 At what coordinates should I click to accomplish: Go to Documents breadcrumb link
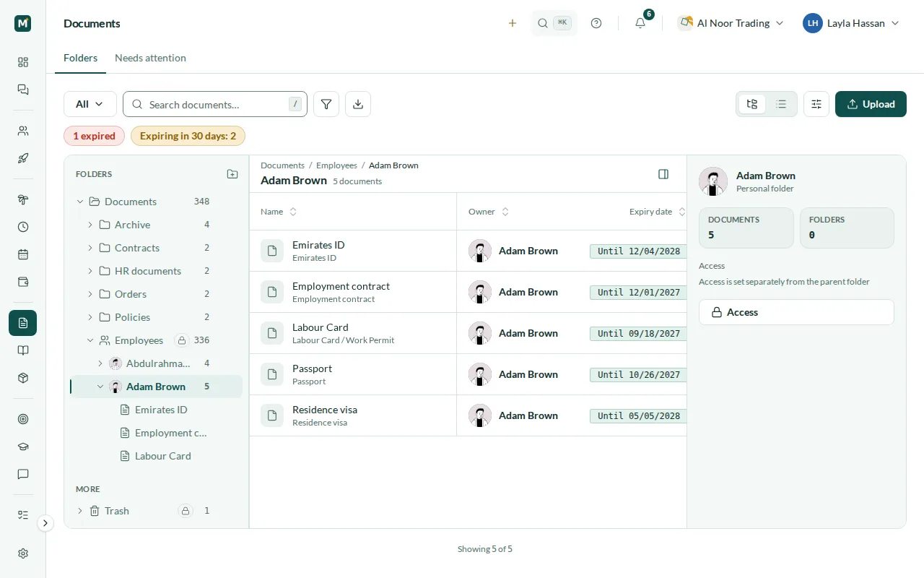pyautogui.click(x=282, y=165)
